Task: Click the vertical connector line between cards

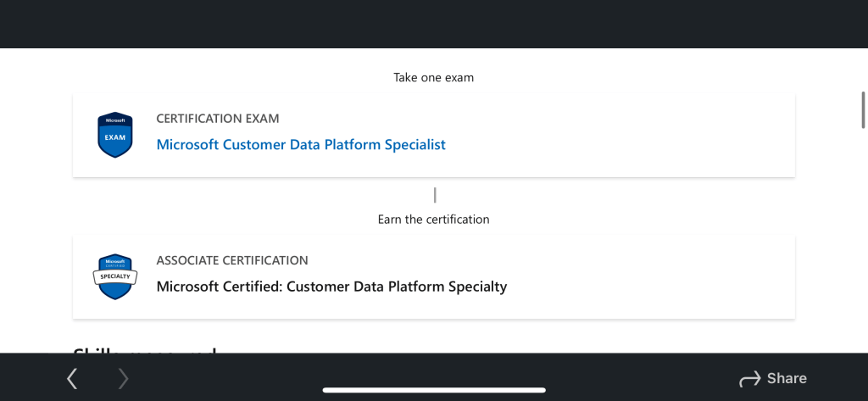Action: coord(435,195)
